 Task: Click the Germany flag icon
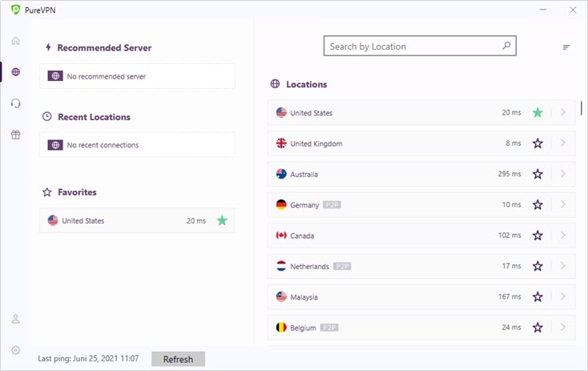coord(281,205)
